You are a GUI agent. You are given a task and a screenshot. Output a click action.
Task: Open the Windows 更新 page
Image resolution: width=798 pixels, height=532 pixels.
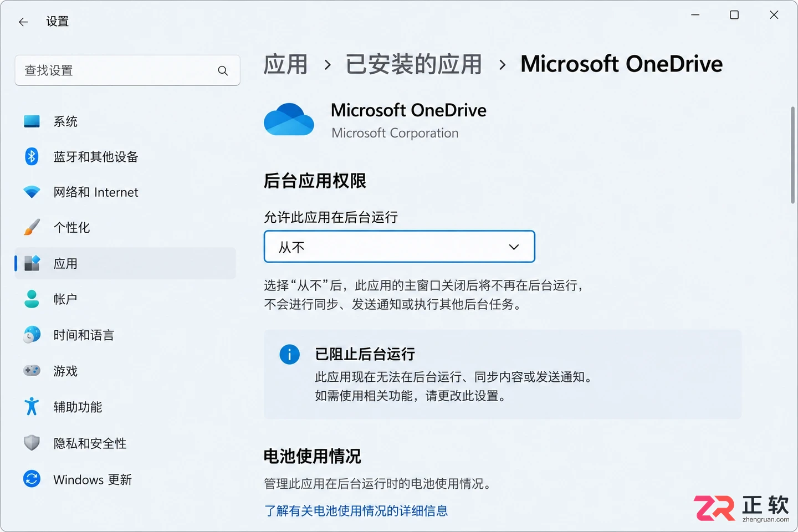click(93, 479)
